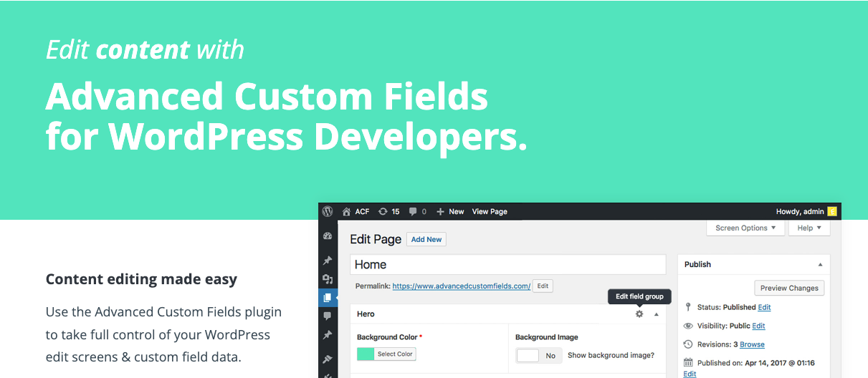Click the Edit permalink button

(543, 286)
